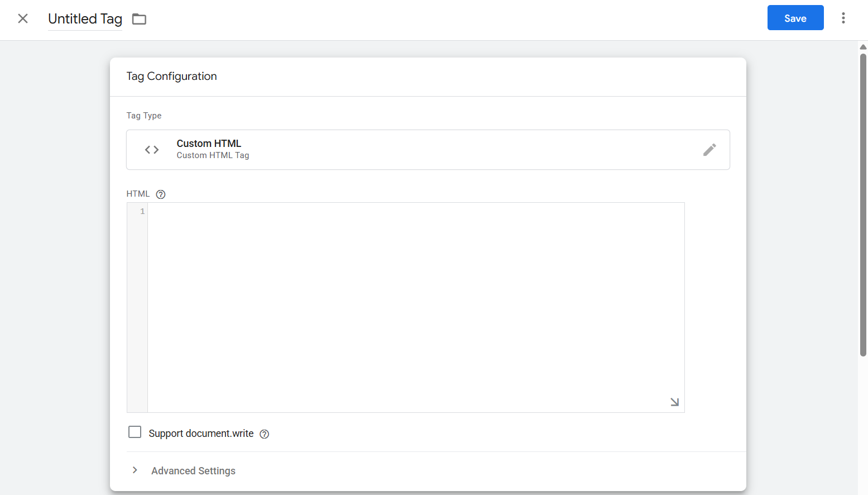This screenshot has width=868, height=495.
Task: Select the Custom HTML tag type box
Action: coord(428,150)
